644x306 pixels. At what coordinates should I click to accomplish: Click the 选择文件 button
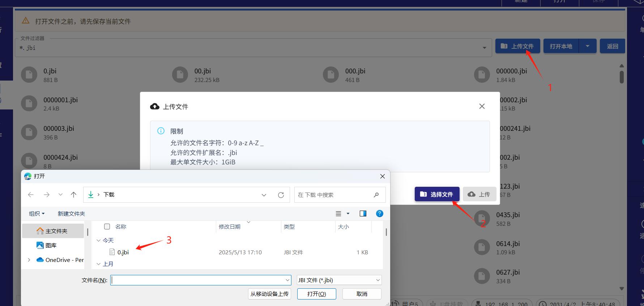(437, 194)
